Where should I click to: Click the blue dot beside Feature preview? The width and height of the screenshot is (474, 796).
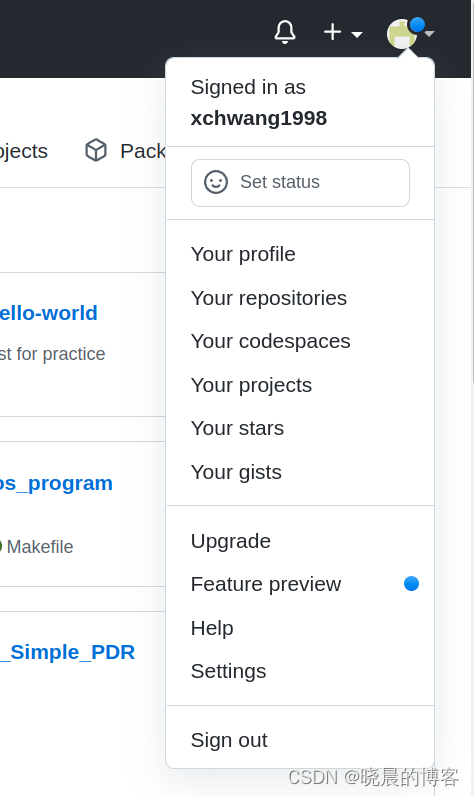coord(412,584)
